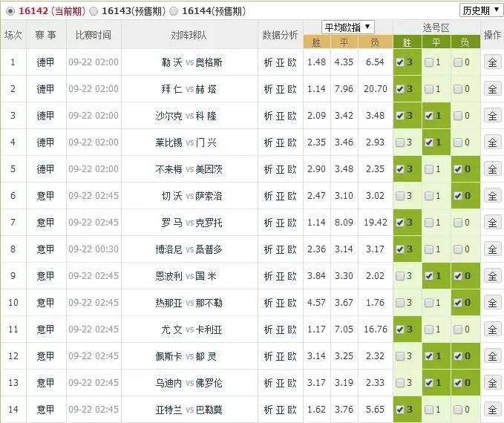Click team name 赫塔 in match 2

click(206, 89)
